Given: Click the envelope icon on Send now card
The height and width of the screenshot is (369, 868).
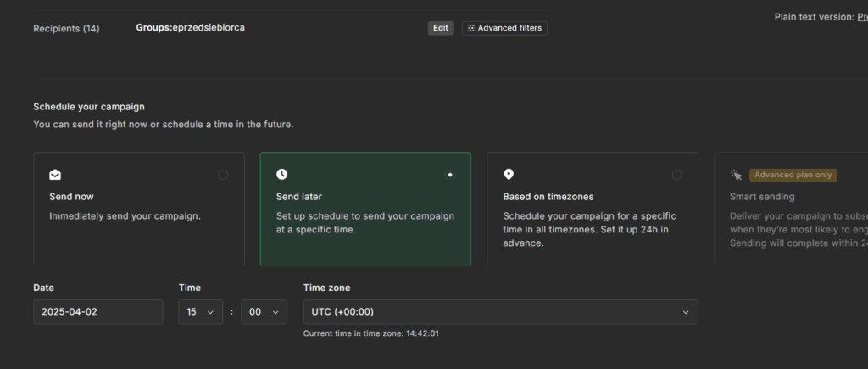Looking at the screenshot, I should 55,175.
